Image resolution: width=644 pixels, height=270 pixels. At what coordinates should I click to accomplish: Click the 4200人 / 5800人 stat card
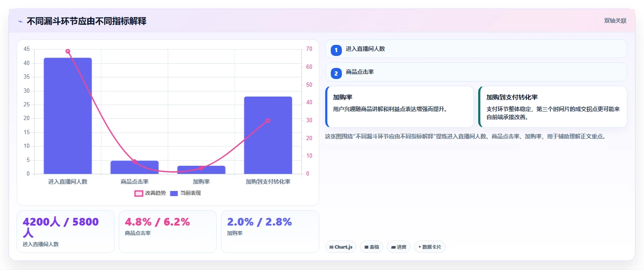[x=65, y=232]
